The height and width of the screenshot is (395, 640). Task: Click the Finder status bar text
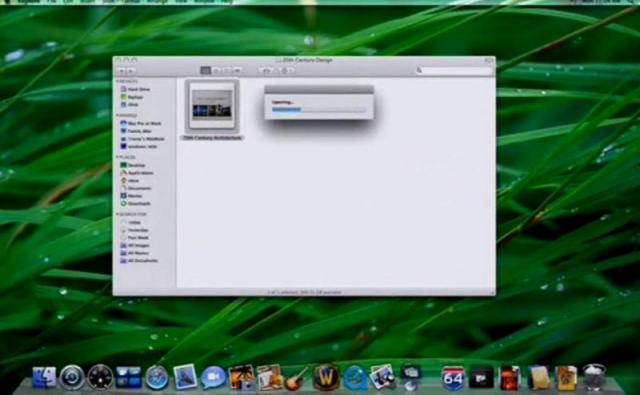click(304, 292)
